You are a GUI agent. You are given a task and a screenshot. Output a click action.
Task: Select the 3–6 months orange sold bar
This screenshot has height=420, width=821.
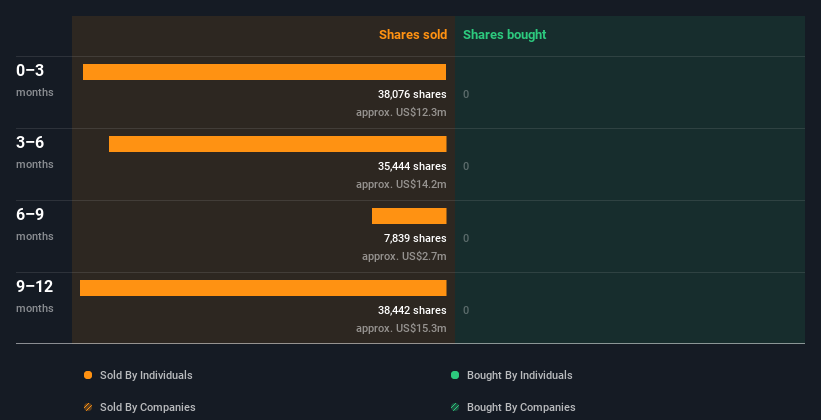278,144
